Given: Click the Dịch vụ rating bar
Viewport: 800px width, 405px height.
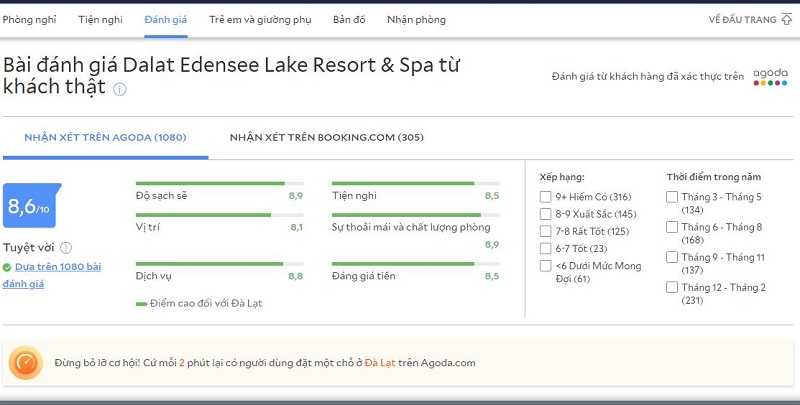Looking at the screenshot, I should pos(219,264).
